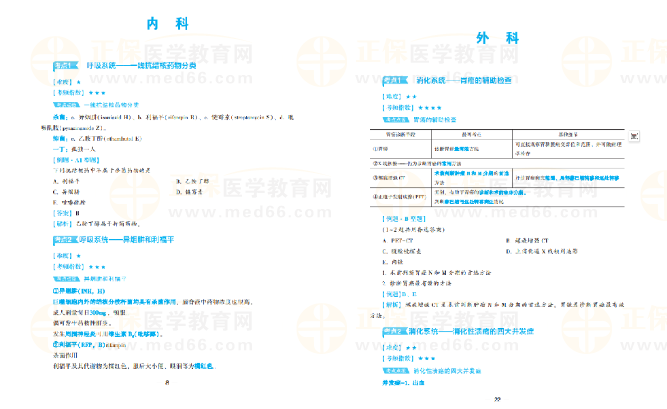Click the 考点1 badge beside 呼吸系统 heading
The image size is (667, 409).
pos(66,64)
